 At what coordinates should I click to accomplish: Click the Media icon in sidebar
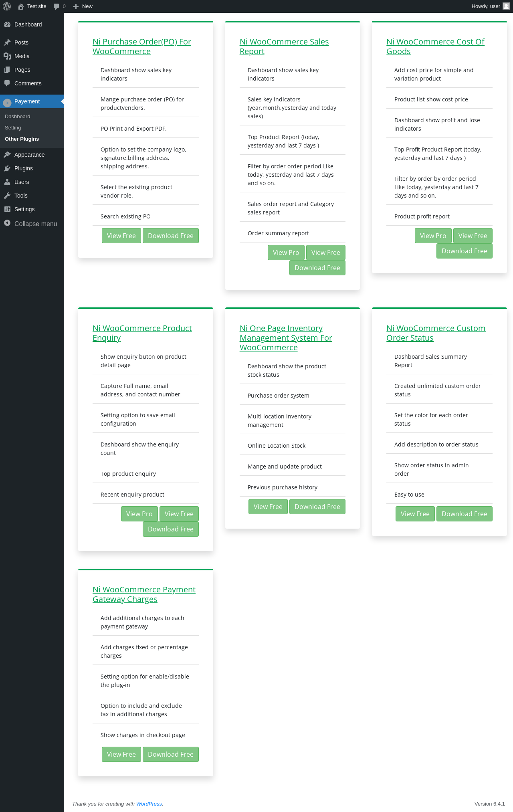pos(7,56)
